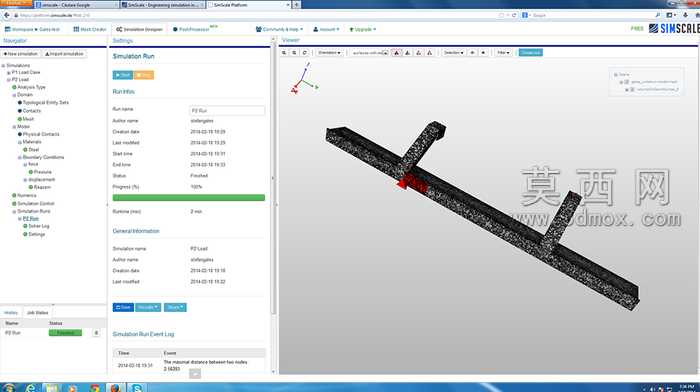Open Skype from the taskbar

[x=137, y=388]
